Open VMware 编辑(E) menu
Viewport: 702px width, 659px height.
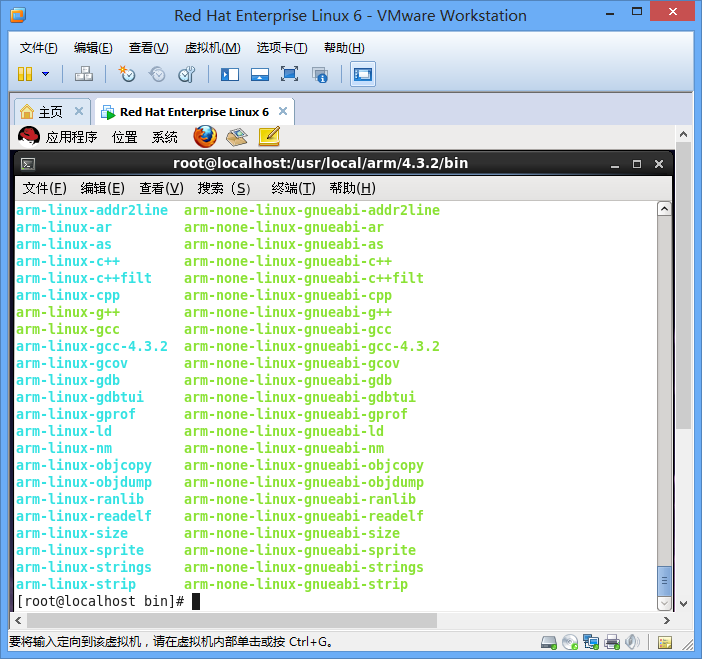(x=93, y=48)
